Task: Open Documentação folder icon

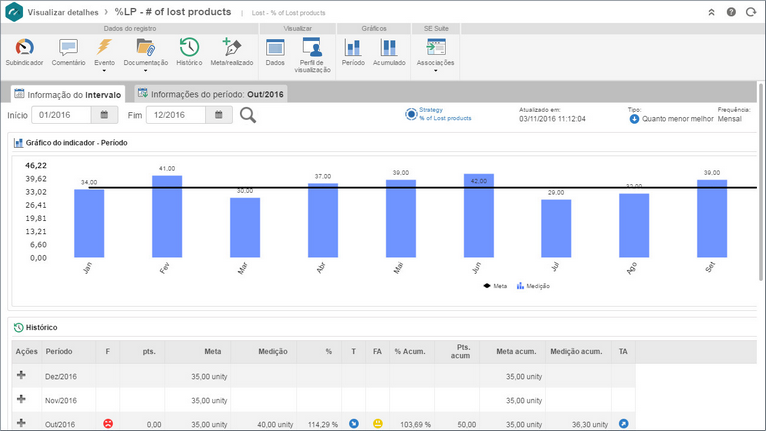Action: click(x=146, y=47)
